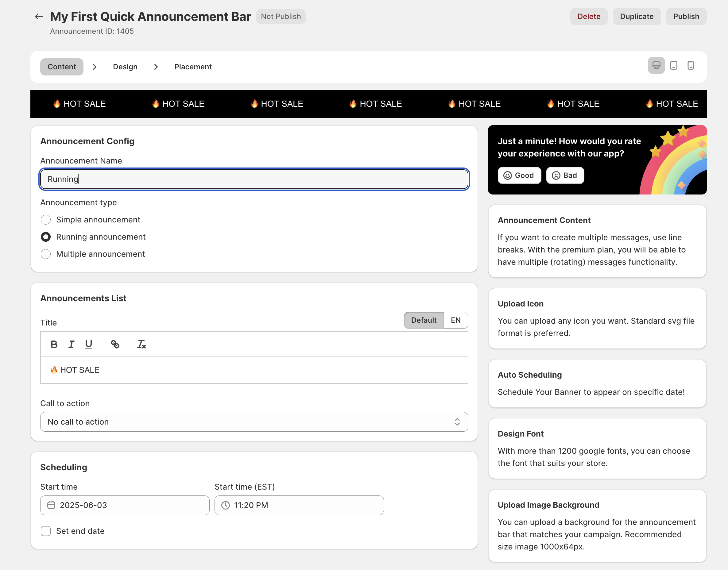
Task: Click chevron between Design and Placement
Action: click(x=156, y=67)
